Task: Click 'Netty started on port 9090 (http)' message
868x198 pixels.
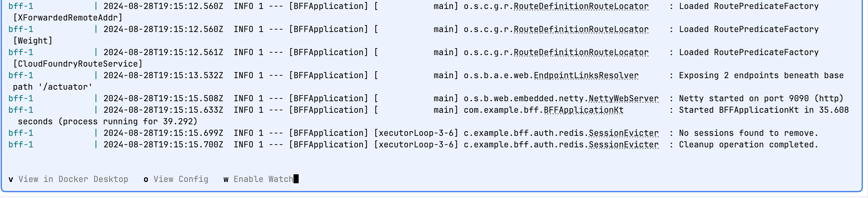Action: point(761,99)
